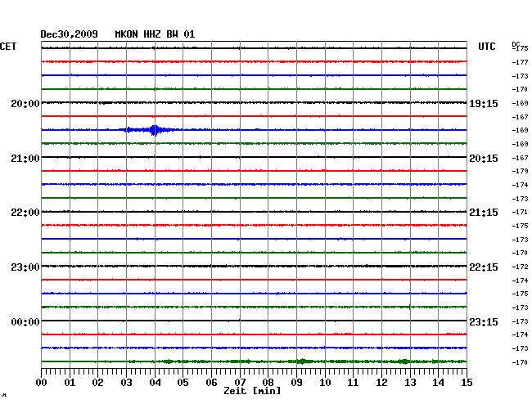Viewport: 532px width, 404px height.
Task: Select minute 13 on the Zeit axis
Action: point(410,383)
